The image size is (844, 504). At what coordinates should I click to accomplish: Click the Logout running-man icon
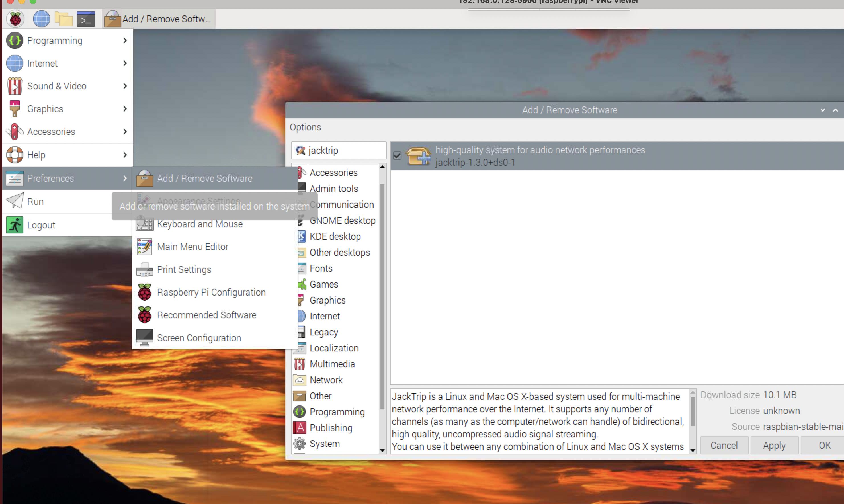(x=15, y=225)
